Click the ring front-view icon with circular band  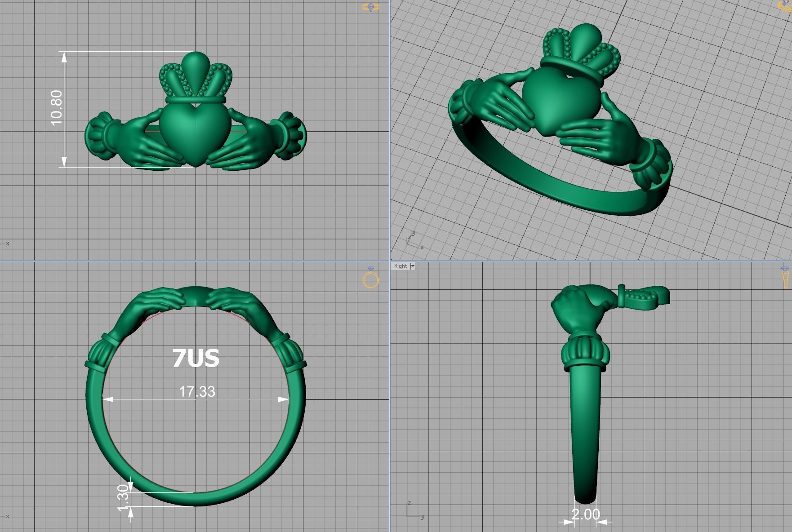(x=371, y=277)
